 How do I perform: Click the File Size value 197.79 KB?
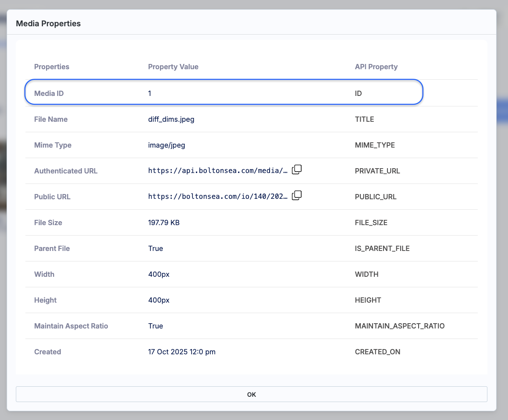coord(163,222)
